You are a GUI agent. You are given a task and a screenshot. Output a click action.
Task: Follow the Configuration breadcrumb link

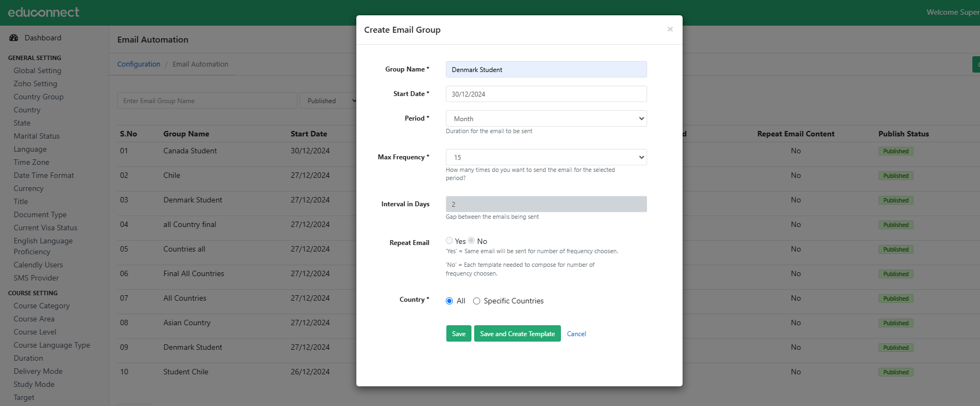click(139, 64)
